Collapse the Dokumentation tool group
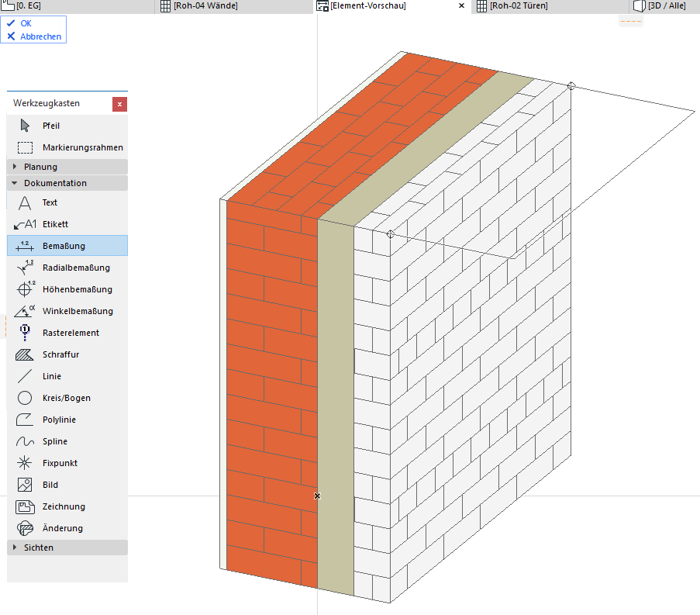700x615 pixels. (67, 183)
